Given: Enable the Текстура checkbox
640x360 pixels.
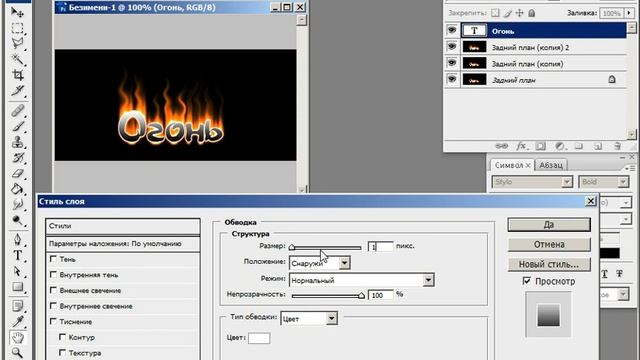Looking at the screenshot, I should [62, 352].
